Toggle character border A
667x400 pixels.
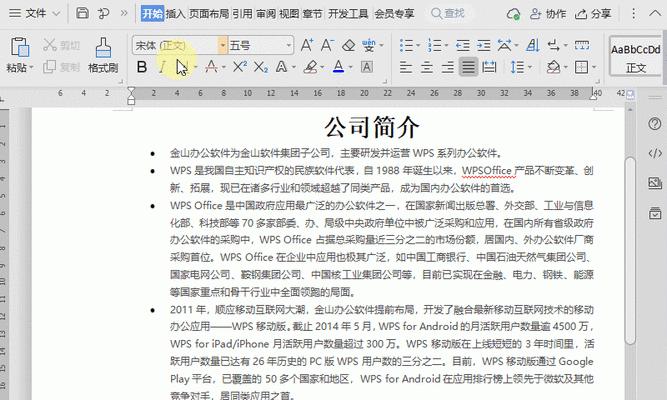pos(367,67)
